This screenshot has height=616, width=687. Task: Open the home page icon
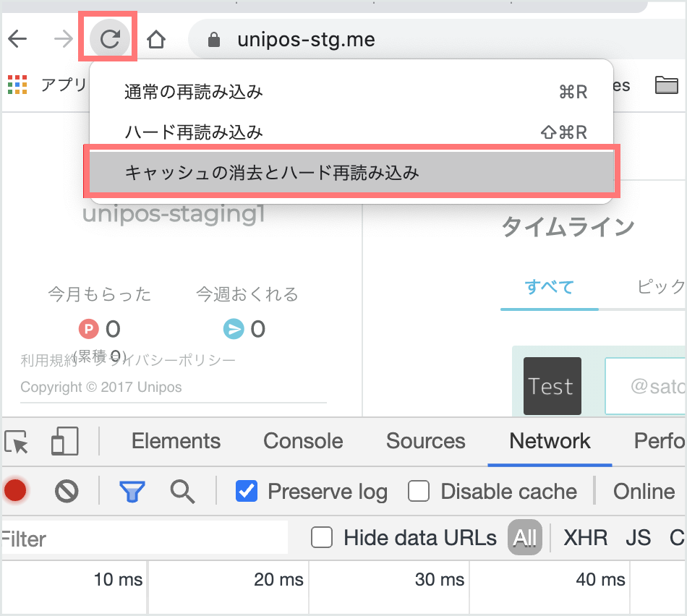[x=156, y=39]
